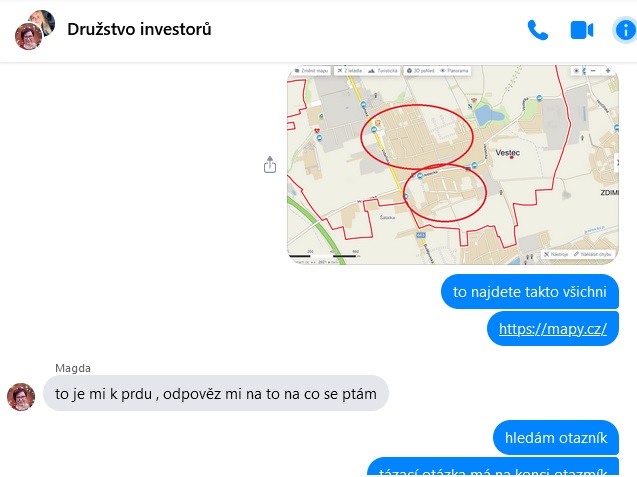The image size is (637, 477).
Task: Click the Panorama eye icon in the map
Action: pos(443,71)
